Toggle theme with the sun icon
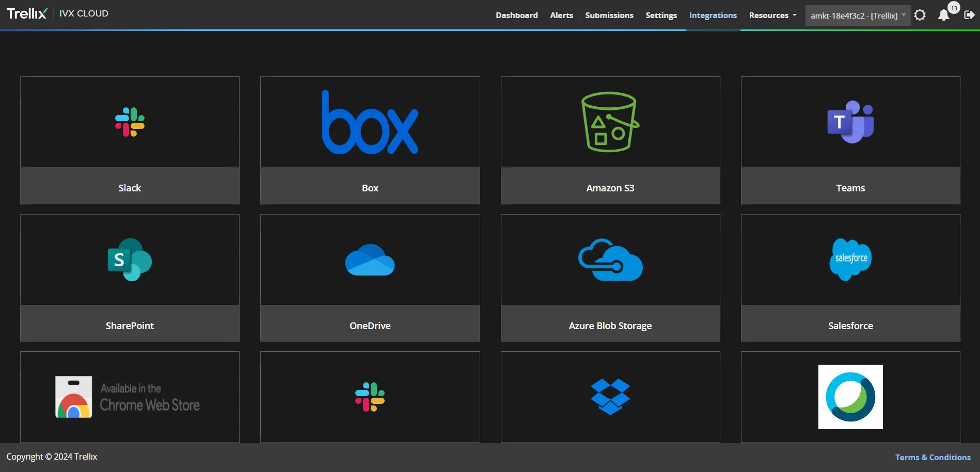The height and width of the screenshot is (472, 980). point(920,15)
